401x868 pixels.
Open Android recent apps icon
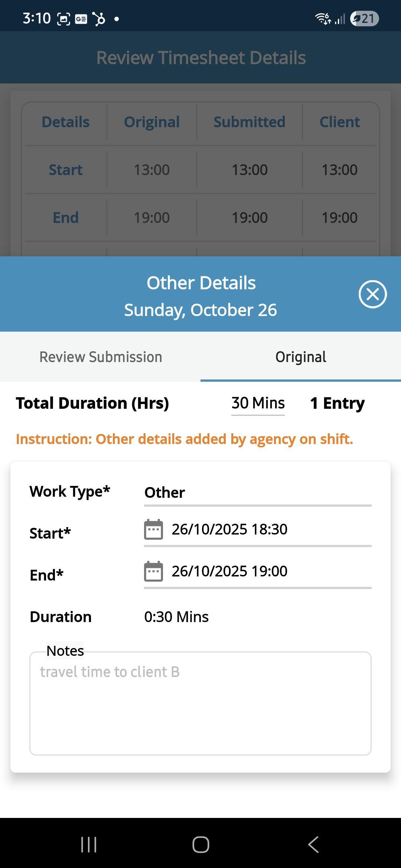click(x=89, y=845)
